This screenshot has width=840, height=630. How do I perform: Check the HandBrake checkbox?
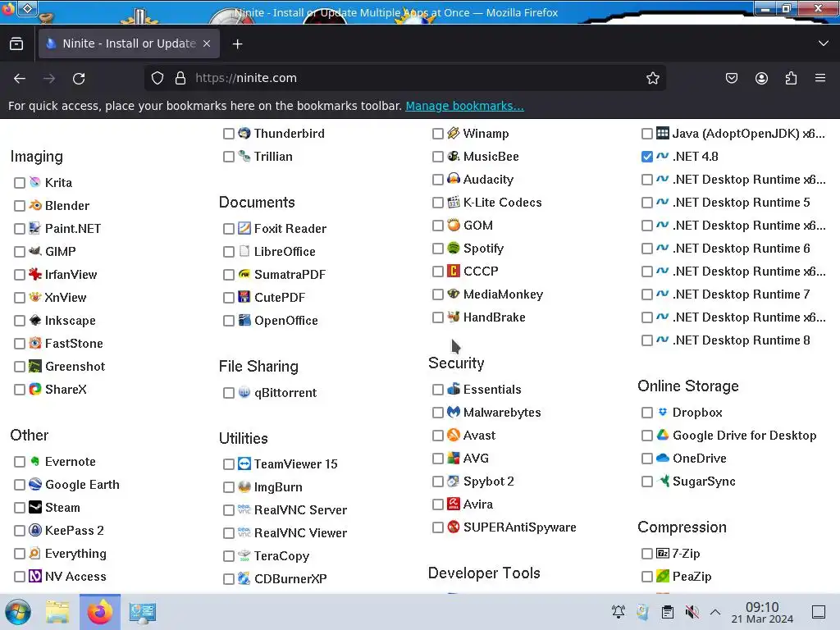click(438, 317)
